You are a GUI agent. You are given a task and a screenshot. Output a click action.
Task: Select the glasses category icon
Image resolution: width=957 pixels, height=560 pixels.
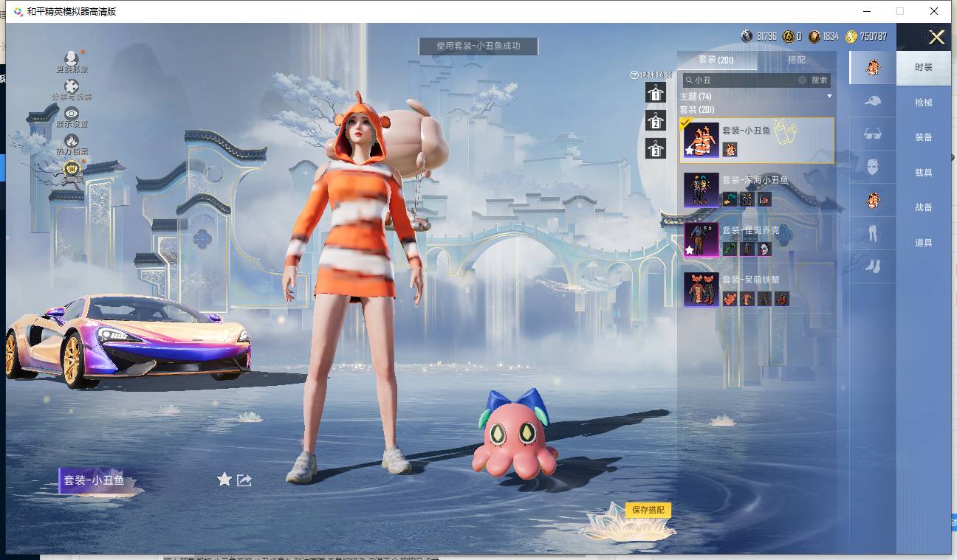coord(873,134)
